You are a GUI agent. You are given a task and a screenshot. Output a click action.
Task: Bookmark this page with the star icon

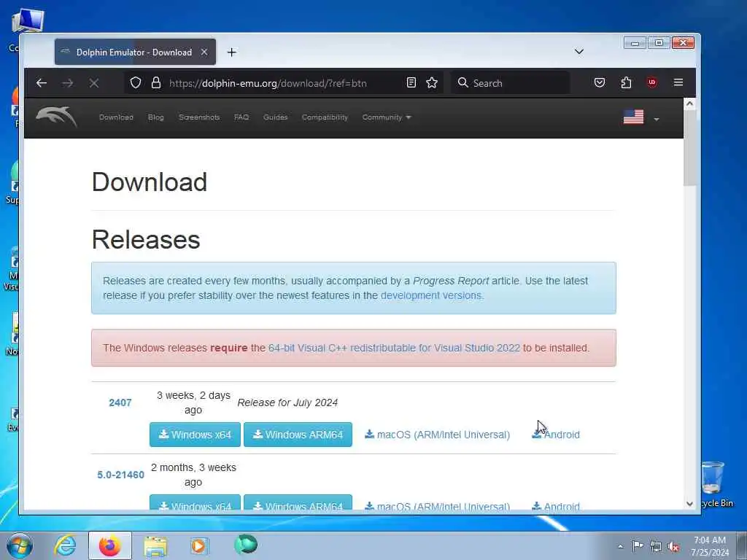pyautogui.click(x=432, y=83)
